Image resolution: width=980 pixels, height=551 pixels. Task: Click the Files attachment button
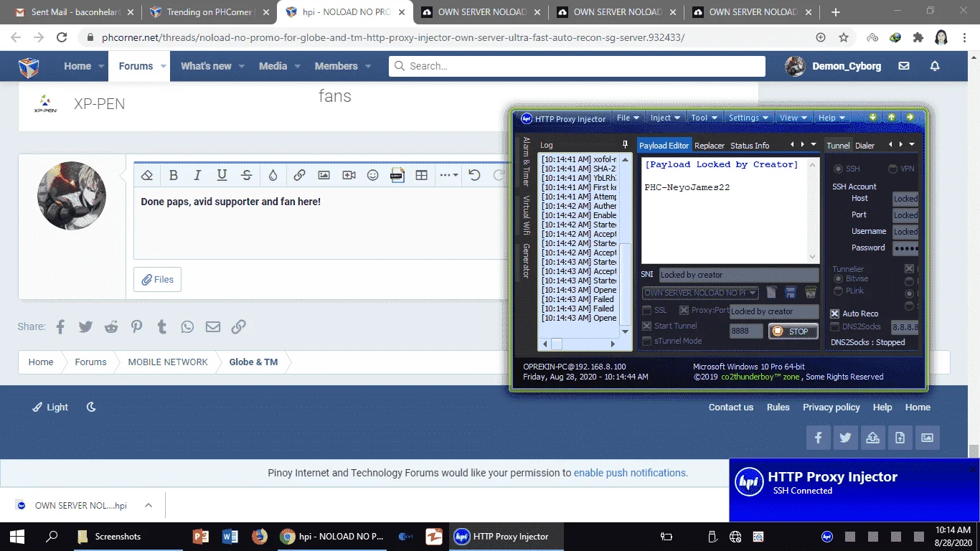157,280
